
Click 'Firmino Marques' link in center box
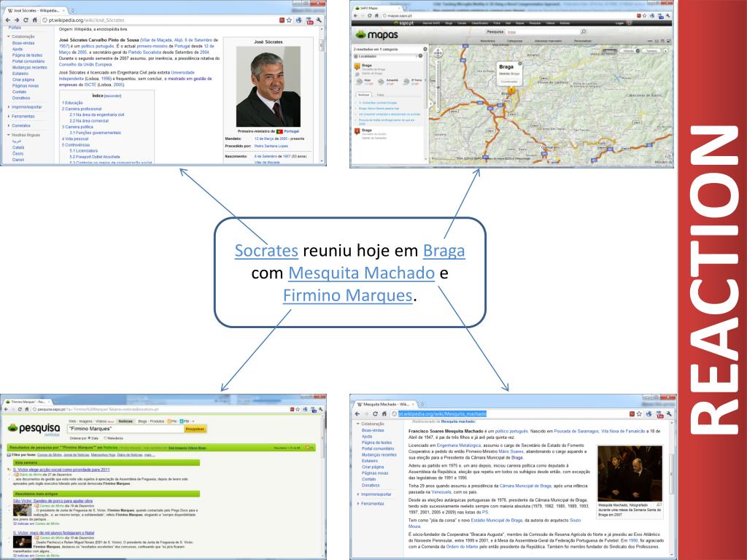click(348, 295)
